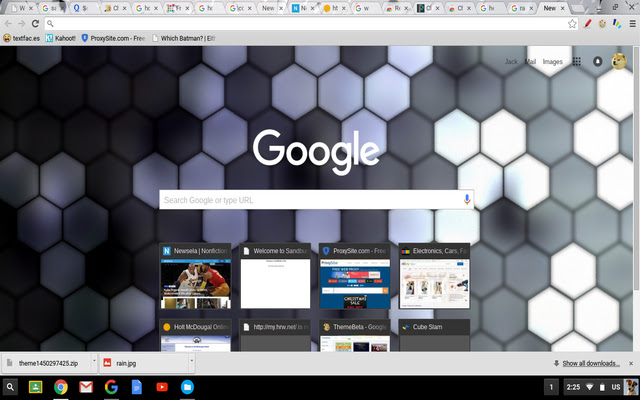The width and height of the screenshot is (640, 400).
Task: Open the Images link
Action: (x=553, y=62)
